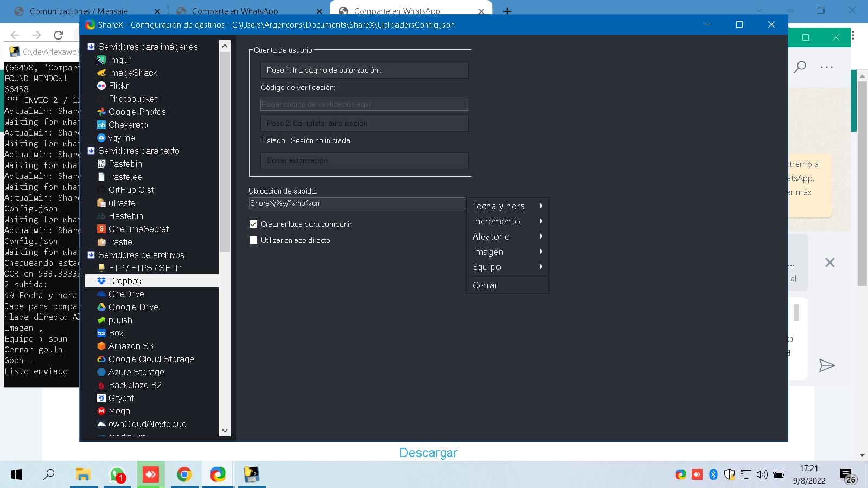Select the vgy.me icon
868x488 pixels.
pos(101,138)
